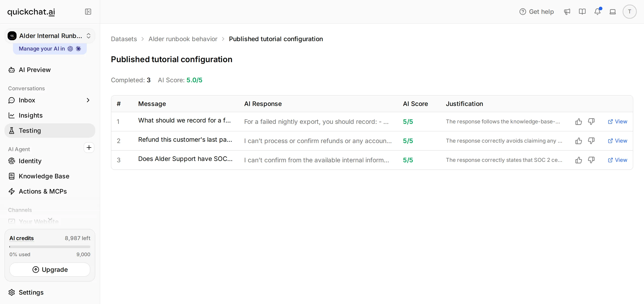This screenshot has width=644, height=304.
Task: Click quickchat.ai logo
Action: (x=31, y=12)
